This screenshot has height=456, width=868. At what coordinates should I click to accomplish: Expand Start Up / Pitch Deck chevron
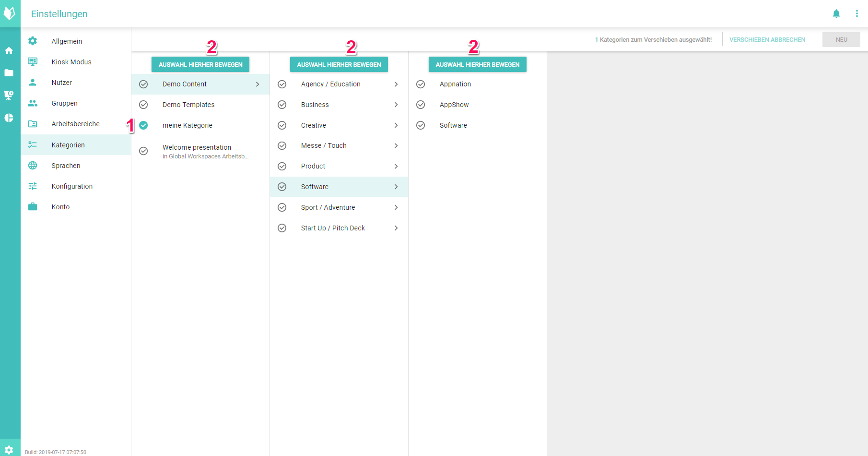[x=396, y=228]
